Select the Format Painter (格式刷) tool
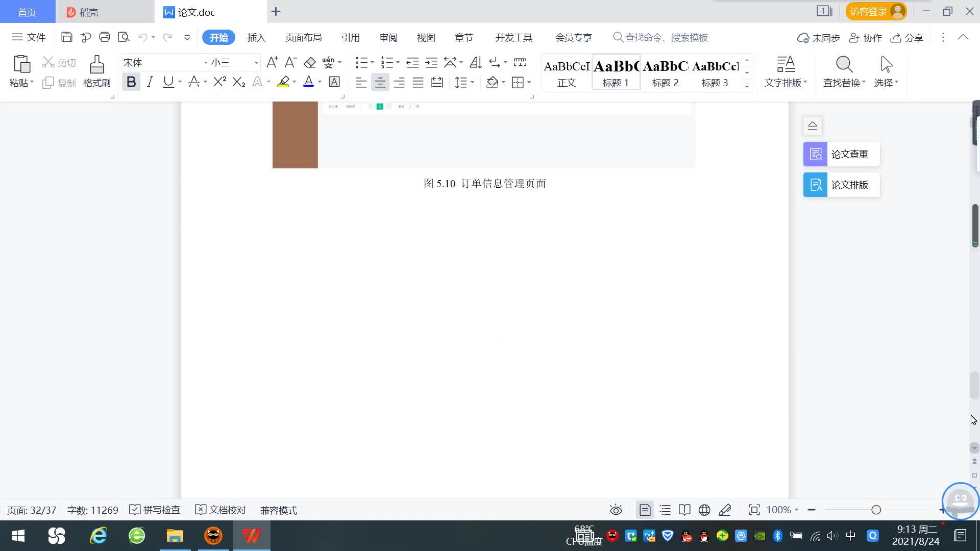This screenshot has height=551, width=980. 96,71
